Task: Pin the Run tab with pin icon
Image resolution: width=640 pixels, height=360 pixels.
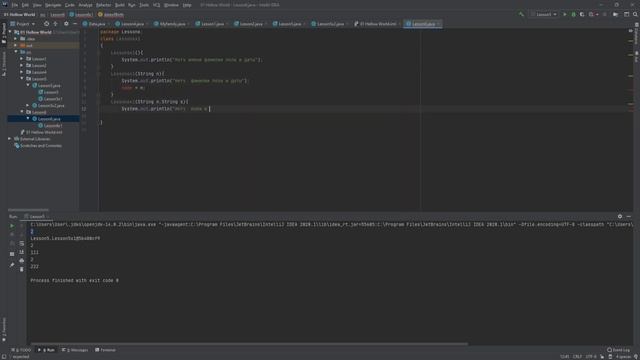Action: coord(12,265)
